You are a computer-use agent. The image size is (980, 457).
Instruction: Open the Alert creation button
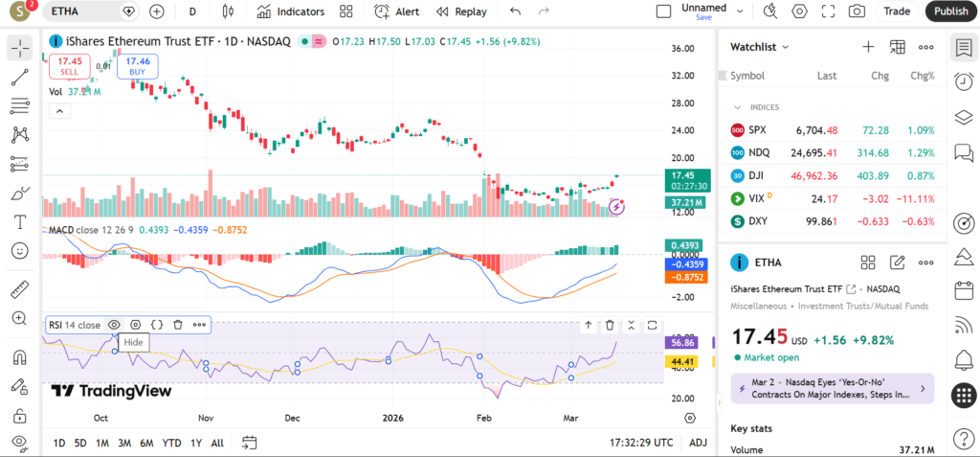[396, 11]
